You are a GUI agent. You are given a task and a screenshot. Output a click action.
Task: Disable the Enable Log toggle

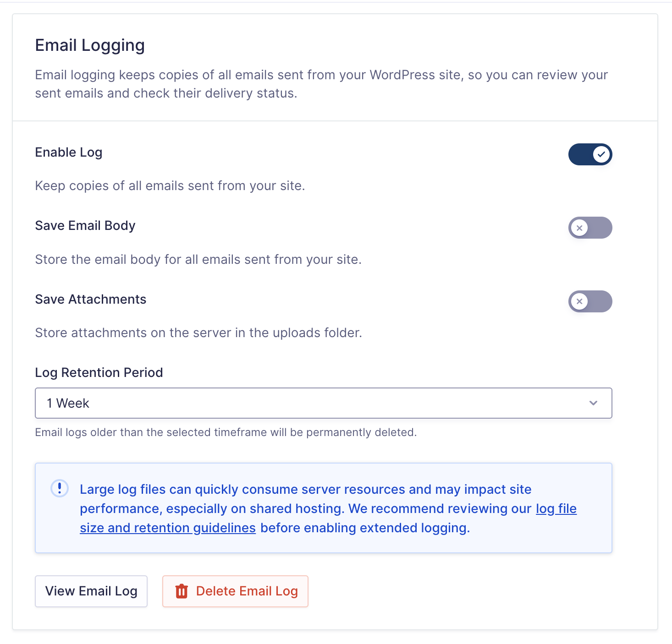point(590,154)
